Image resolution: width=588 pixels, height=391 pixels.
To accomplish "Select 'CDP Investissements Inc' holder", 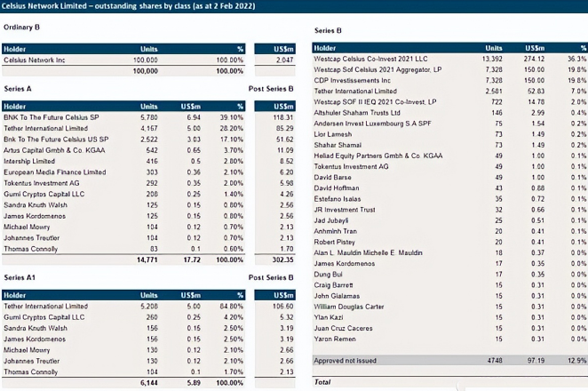I will pyautogui.click(x=352, y=81).
